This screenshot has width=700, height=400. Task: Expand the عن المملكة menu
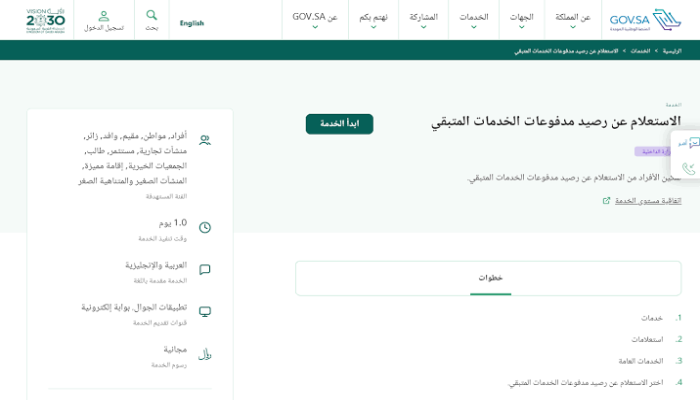click(573, 20)
